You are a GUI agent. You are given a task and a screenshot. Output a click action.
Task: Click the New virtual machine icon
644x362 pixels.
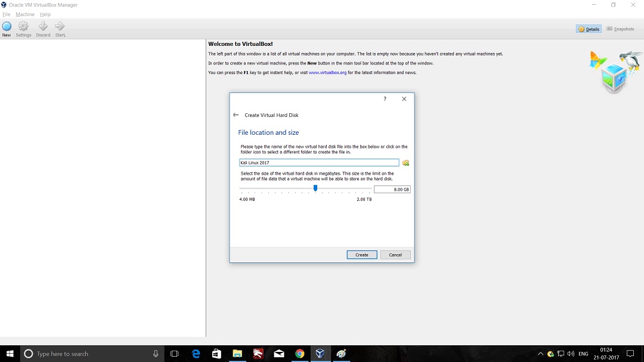7,29
